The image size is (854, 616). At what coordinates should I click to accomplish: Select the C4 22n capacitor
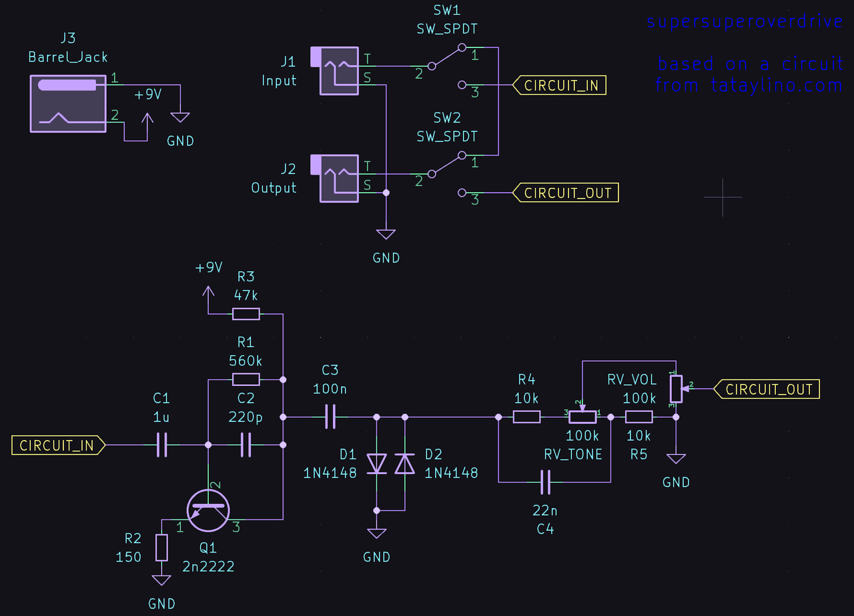[545, 481]
